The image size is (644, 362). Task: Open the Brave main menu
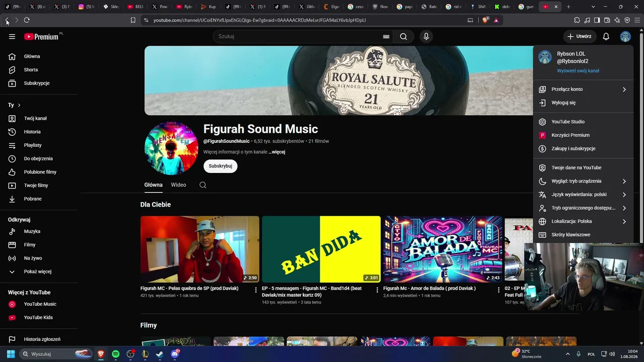(637, 20)
